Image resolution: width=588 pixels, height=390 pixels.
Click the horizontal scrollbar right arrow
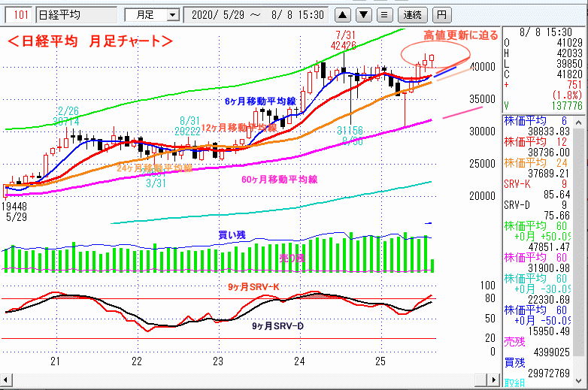(x=494, y=380)
